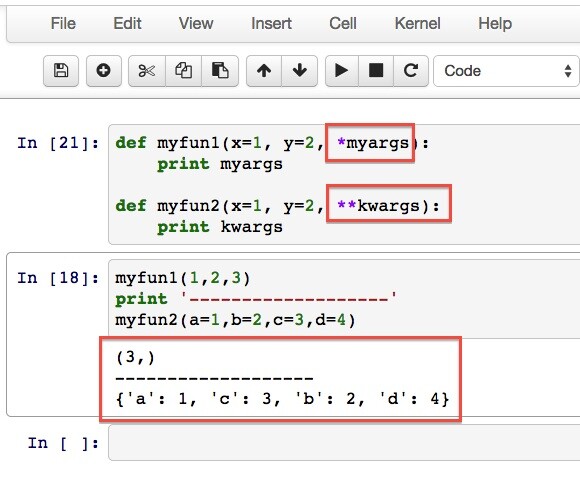Screen dimensions: 580x478
Task: Select the cell defining myfun1 and myfun2
Action: [344, 185]
